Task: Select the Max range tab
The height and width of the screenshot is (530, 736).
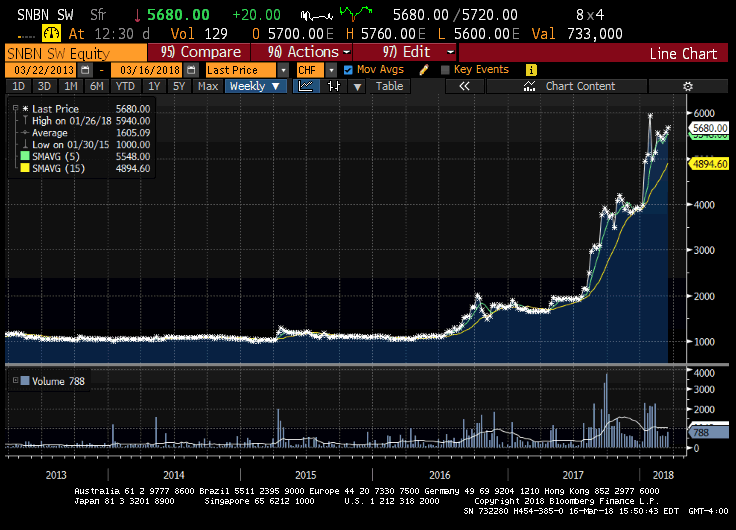Action: 208,86
